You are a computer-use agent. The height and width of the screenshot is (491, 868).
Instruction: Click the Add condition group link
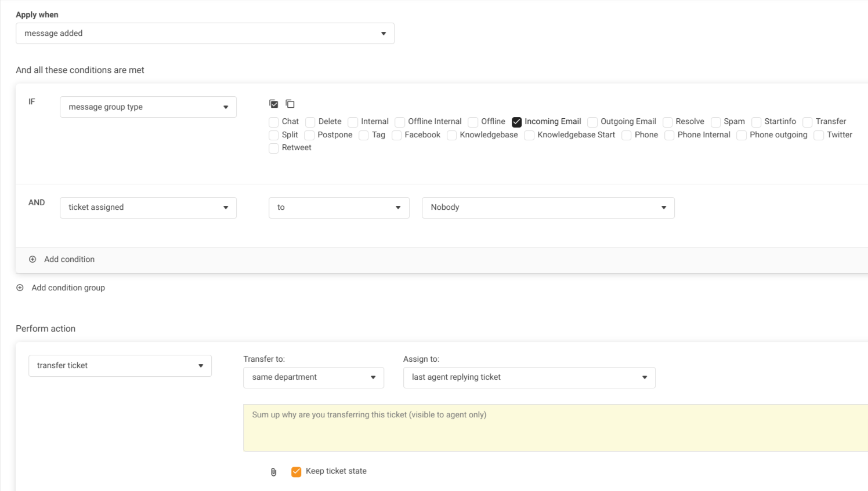pyautogui.click(x=68, y=288)
